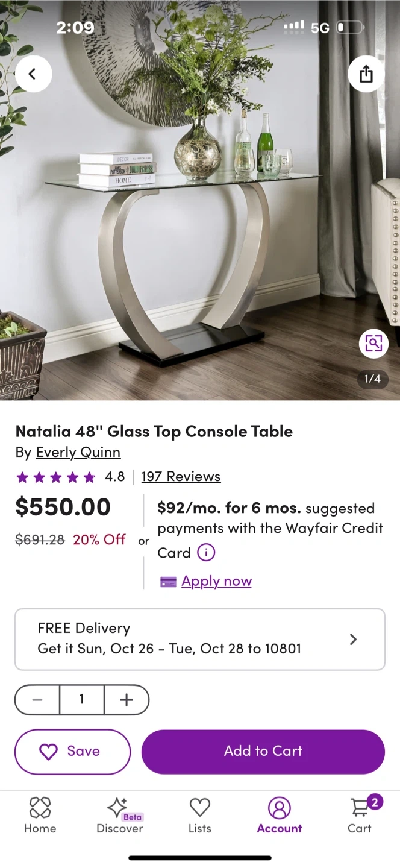Tap the Apply now link

(x=216, y=581)
